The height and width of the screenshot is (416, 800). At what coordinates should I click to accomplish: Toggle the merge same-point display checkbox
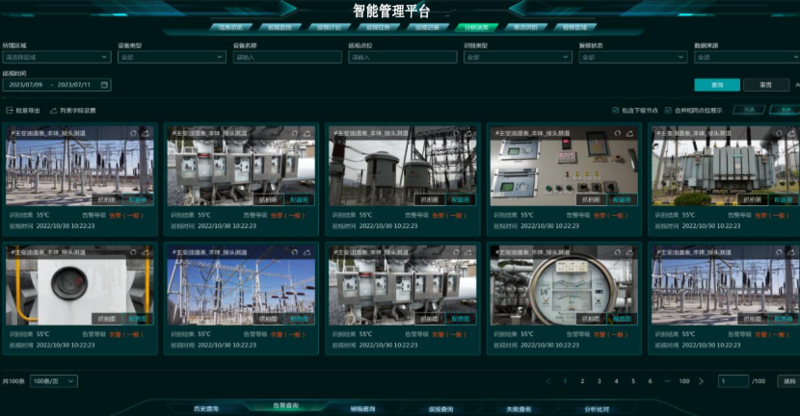coord(667,110)
